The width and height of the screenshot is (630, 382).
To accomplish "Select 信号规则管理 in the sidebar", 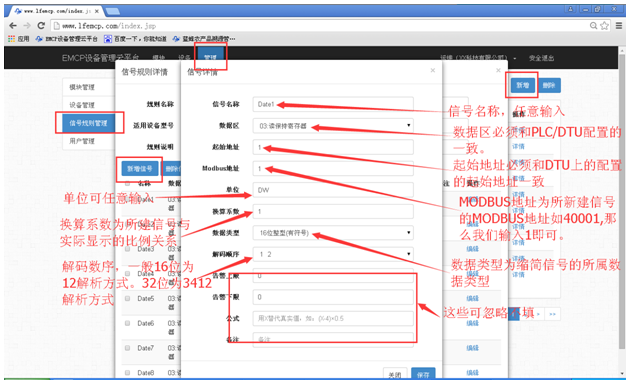I will point(88,123).
